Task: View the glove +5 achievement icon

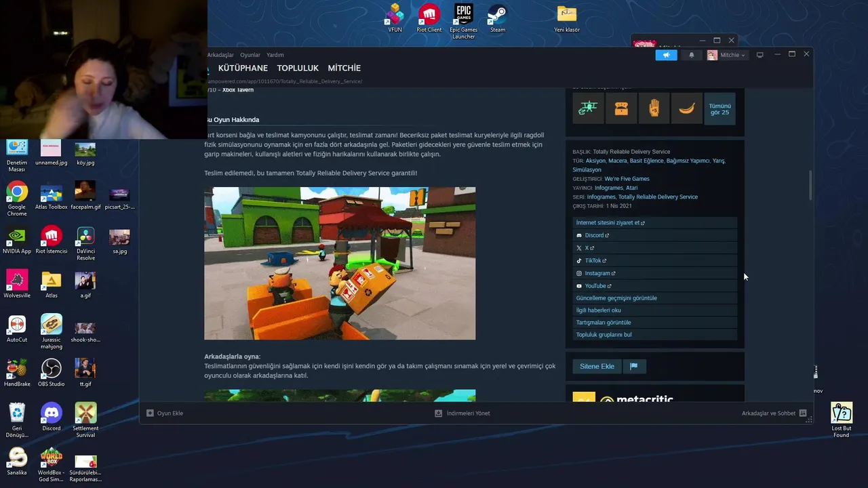Action: [654, 108]
